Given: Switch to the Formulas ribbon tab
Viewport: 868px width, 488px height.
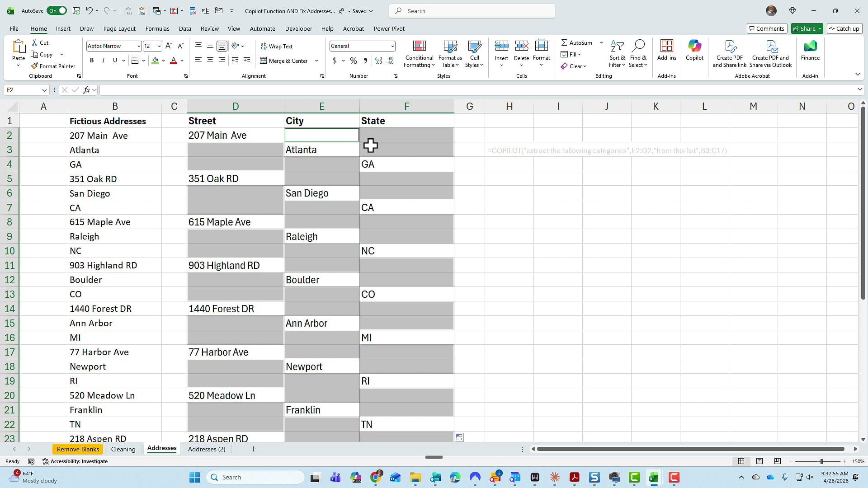Looking at the screenshot, I should pos(157,28).
